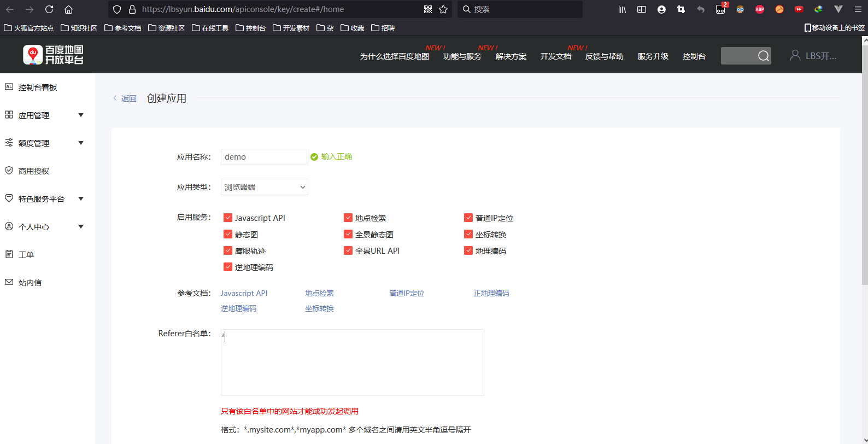Viewport: 868px width, 444px height.
Task: Reload the page with the refresh icon
Action: pos(49,9)
